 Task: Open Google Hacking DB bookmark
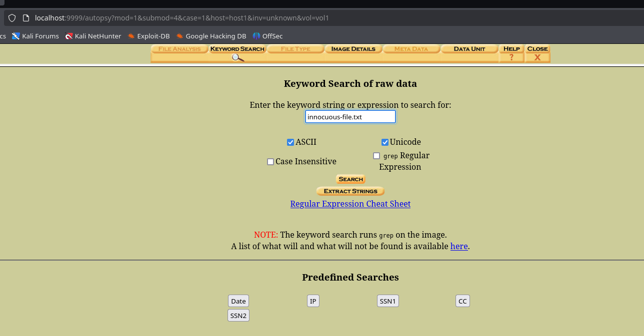[211, 36]
